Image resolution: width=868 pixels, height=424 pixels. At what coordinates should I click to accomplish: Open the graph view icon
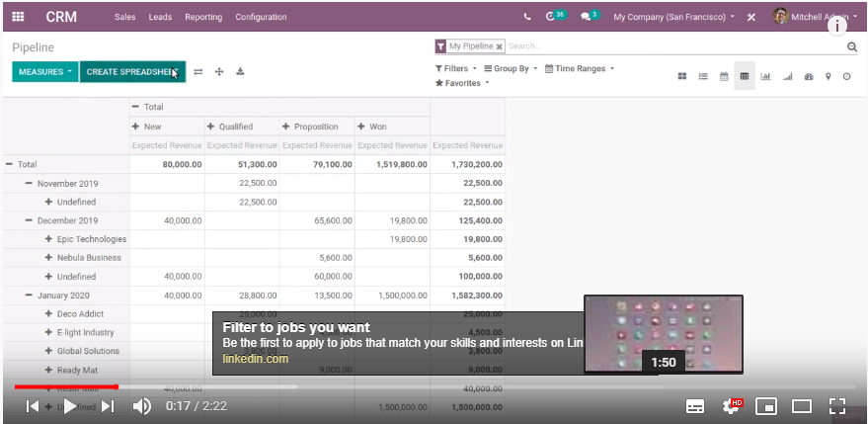pyautogui.click(x=765, y=76)
